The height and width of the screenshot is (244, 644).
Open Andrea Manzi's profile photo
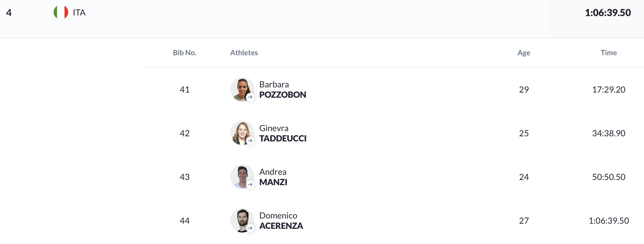(242, 177)
